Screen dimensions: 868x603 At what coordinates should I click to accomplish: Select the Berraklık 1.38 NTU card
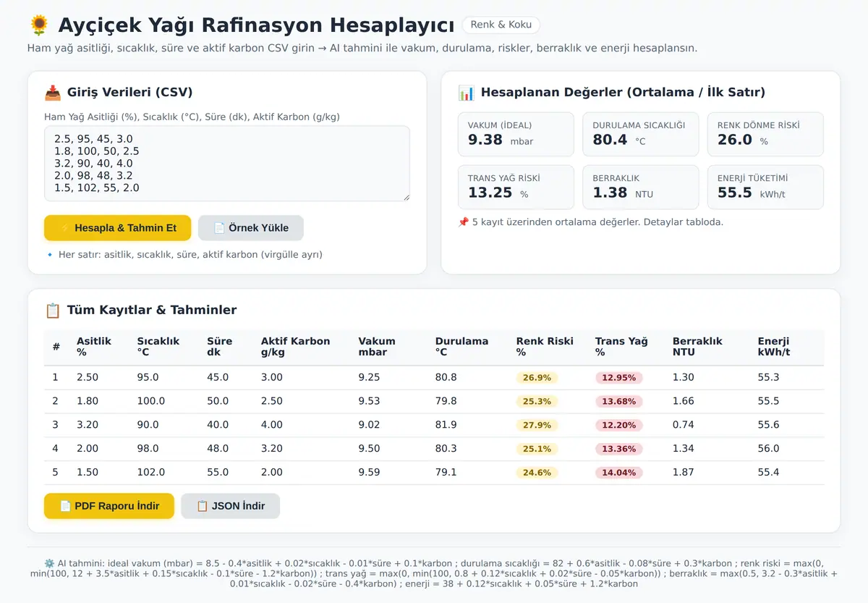(x=641, y=187)
